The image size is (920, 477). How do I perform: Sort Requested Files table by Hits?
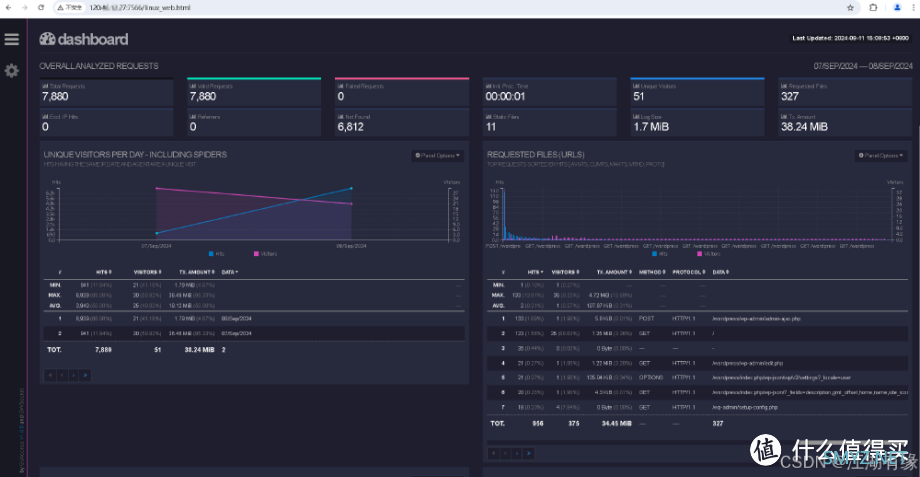click(536, 272)
